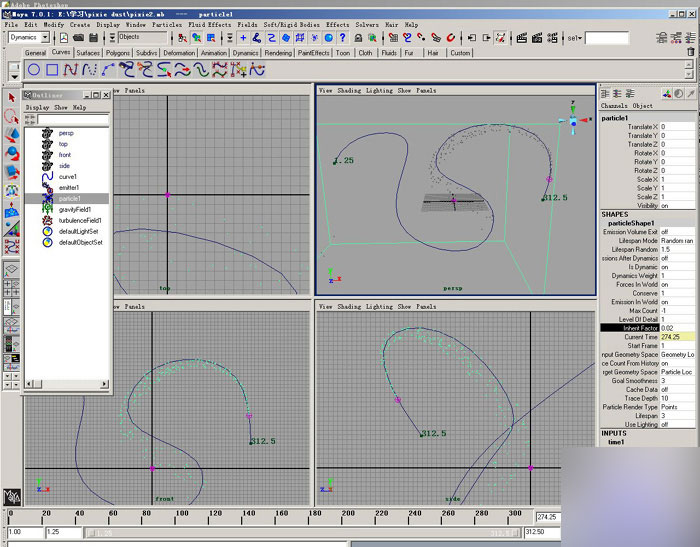Select particle1 in the Outliner
This screenshot has width=700, height=547.
pos(69,198)
